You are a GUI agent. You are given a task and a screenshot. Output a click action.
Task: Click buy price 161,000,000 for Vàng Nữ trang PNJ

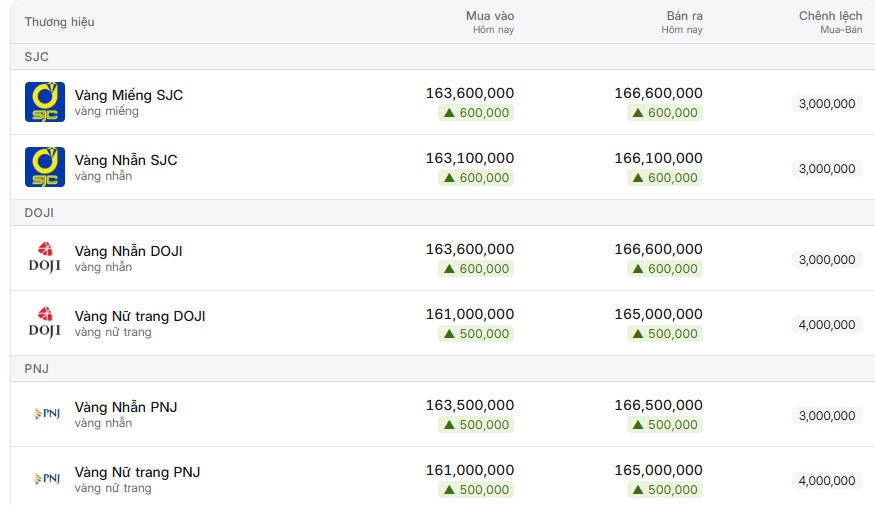point(470,470)
